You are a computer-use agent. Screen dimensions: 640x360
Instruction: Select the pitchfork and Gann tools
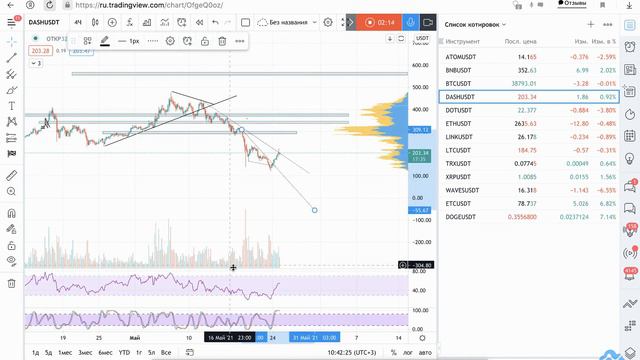point(11,74)
